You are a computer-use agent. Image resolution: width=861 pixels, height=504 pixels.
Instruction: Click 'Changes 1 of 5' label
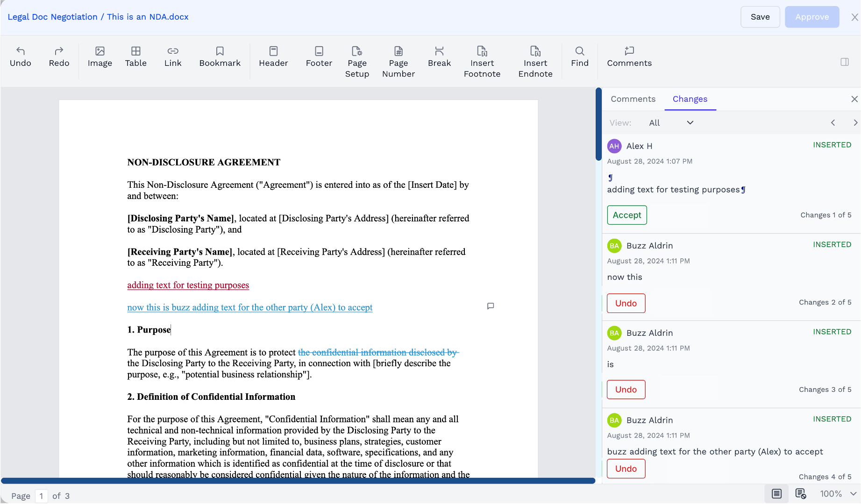(x=826, y=215)
